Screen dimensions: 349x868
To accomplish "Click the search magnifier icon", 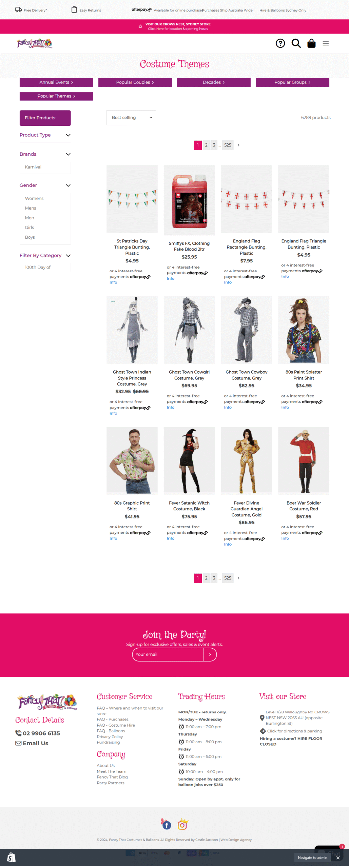I will point(296,43).
